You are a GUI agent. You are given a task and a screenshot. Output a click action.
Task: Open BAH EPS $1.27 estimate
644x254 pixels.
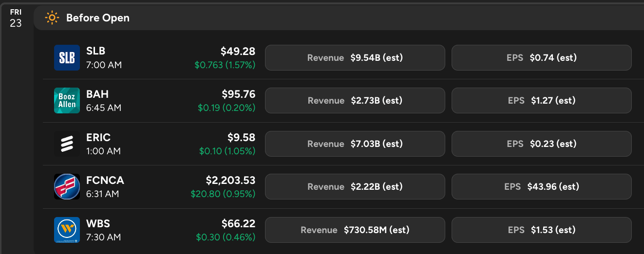(x=541, y=101)
